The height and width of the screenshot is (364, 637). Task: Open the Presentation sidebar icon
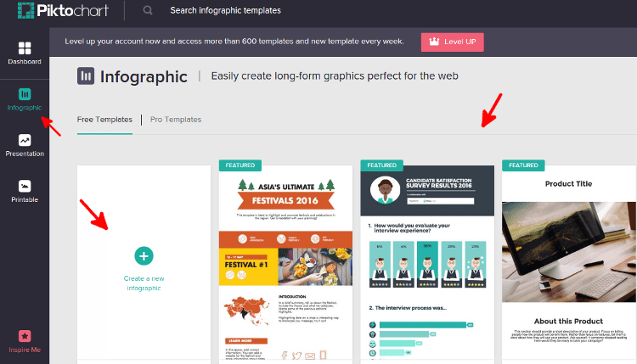[x=25, y=140]
